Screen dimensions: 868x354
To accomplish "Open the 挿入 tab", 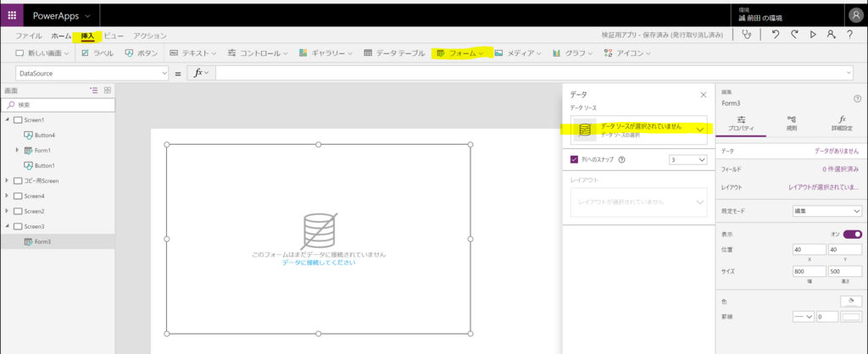I will point(88,36).
